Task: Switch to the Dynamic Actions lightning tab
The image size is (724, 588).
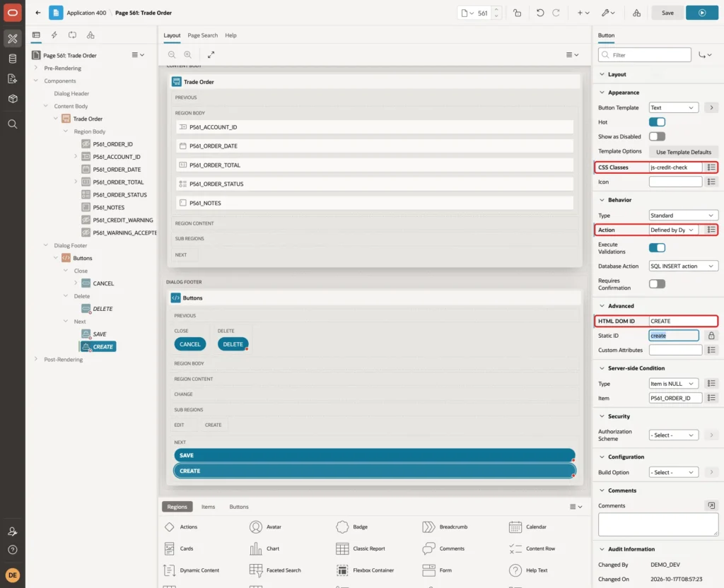Action: 54,35
